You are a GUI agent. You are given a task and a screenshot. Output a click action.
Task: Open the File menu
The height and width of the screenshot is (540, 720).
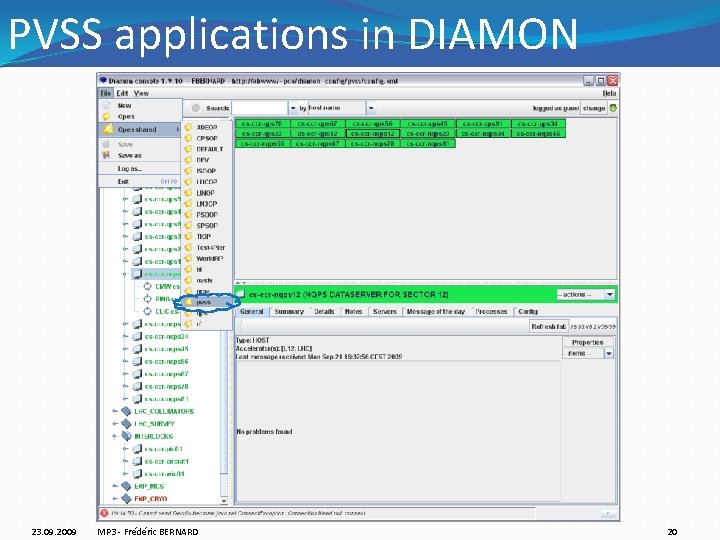pos(106,93)
